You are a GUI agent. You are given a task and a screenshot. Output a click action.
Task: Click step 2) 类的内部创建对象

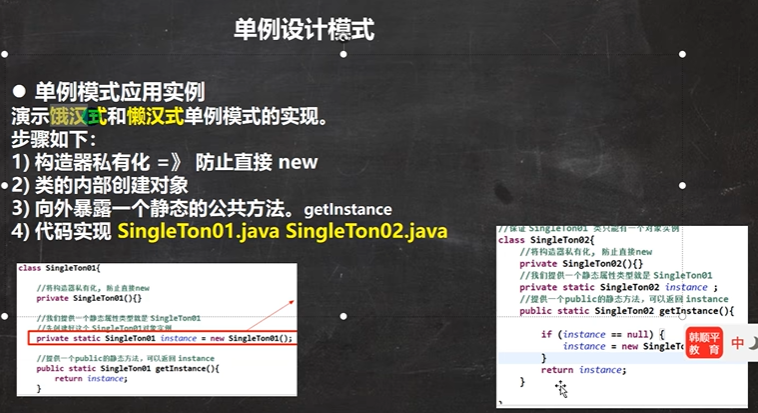(x=100, y=185)
